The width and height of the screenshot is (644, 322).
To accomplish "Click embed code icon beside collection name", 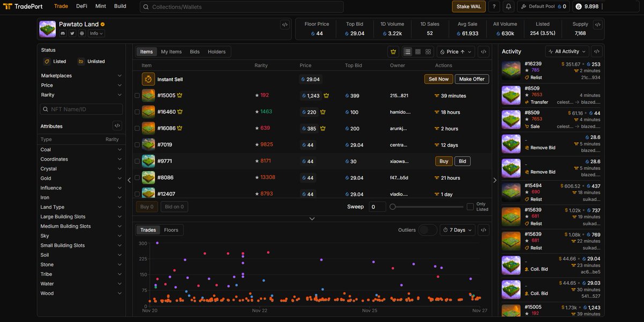I will pyautogui.click(x=284, y=25).
